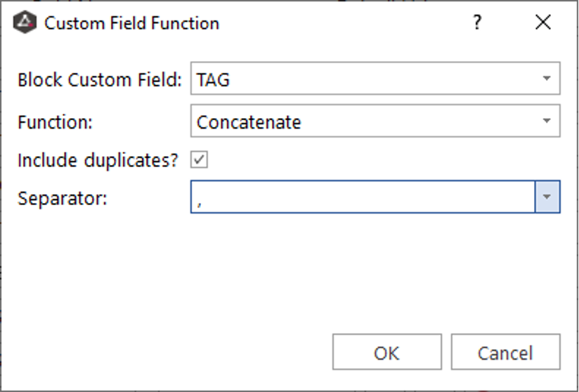Open the Function dropdown arrow

[x=547, y=121]
